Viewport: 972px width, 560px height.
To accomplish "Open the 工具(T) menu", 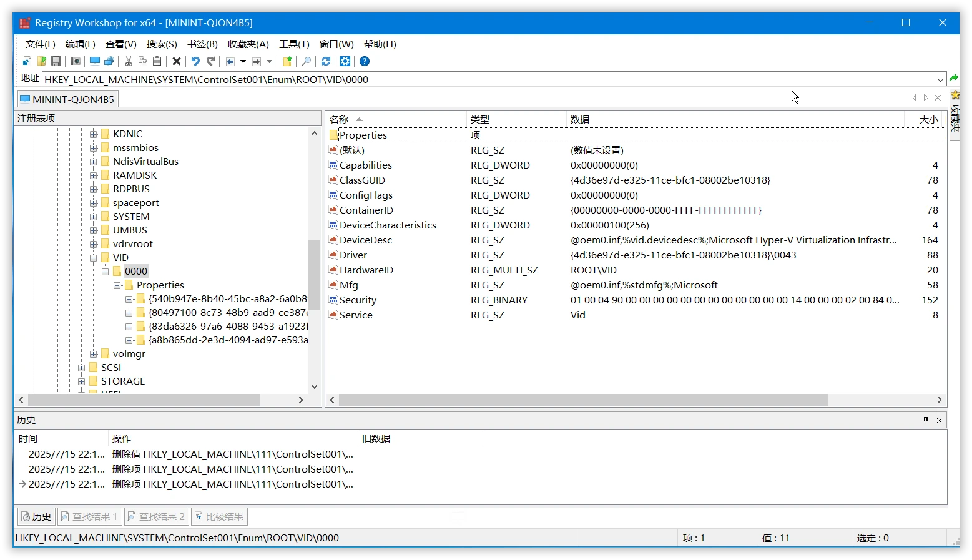I will pos(293,44).
